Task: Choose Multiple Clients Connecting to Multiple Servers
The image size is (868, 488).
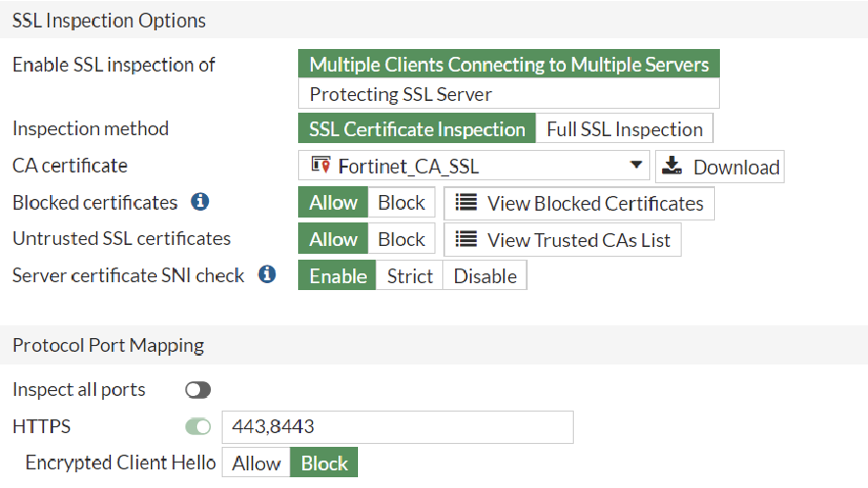Action: tap(508, 65)
